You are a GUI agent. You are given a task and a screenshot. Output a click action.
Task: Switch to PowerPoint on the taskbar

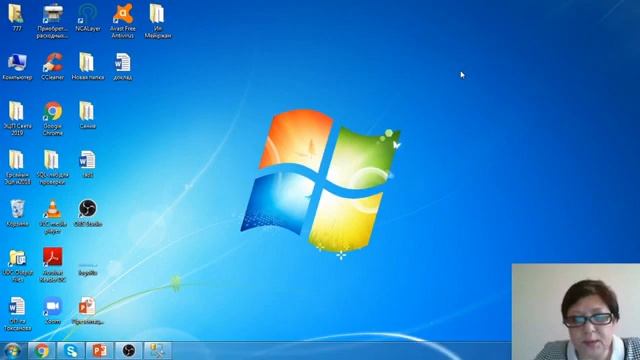point(100,351)
